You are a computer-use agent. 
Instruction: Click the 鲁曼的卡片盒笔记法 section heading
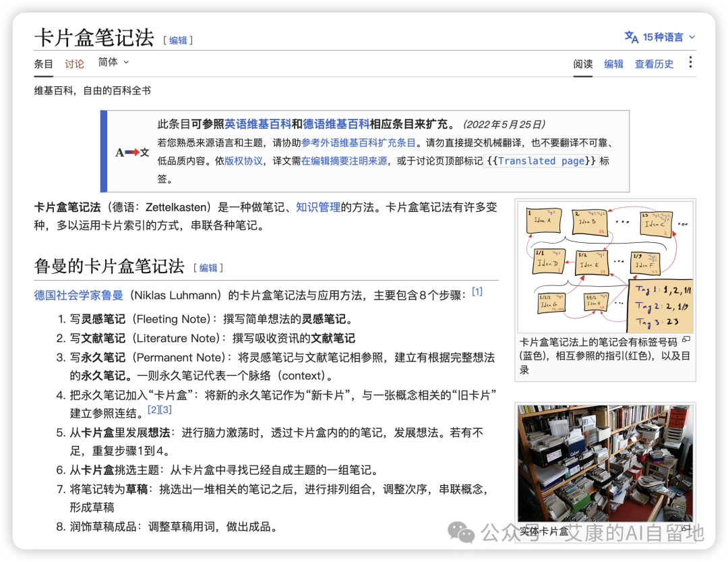pos(109,266)
